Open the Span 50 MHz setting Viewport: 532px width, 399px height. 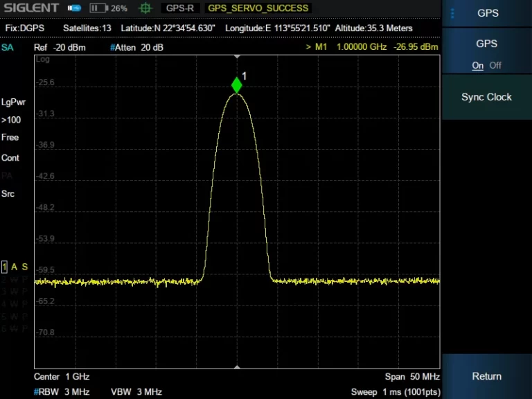click(411, 377)
